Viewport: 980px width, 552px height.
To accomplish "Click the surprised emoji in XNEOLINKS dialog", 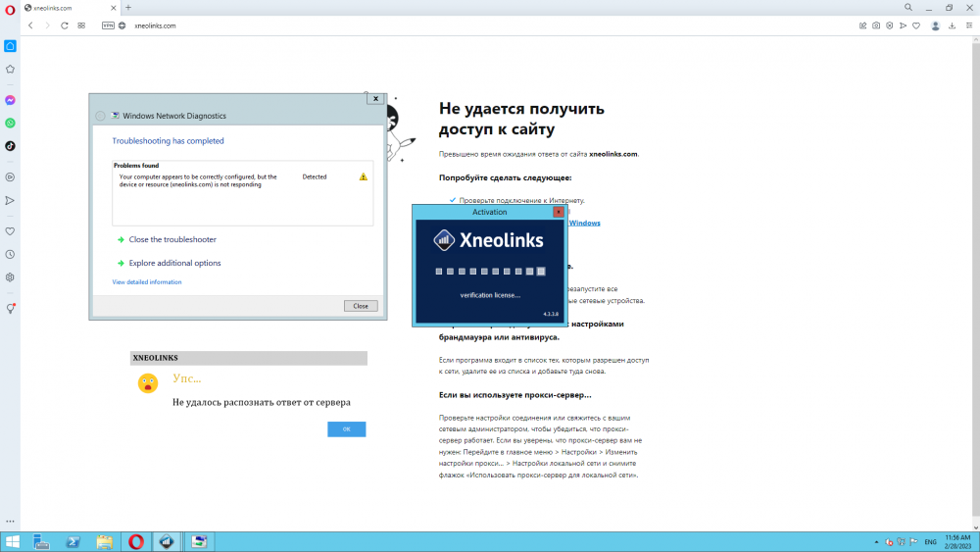I will click(x=148, y=383).
